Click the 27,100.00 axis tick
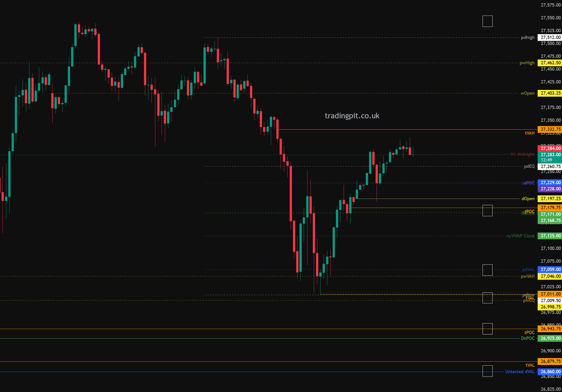The width and height of the screenshot is (562, 392). pos(551,248)
